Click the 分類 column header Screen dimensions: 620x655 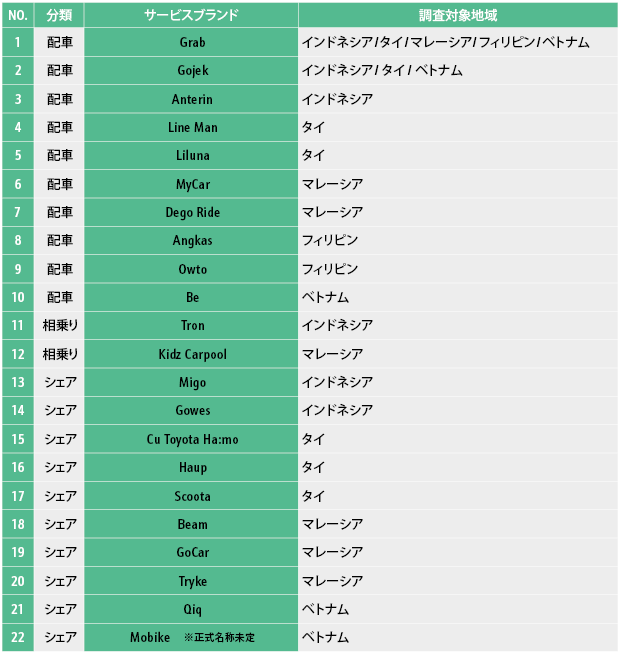point(59,15)
